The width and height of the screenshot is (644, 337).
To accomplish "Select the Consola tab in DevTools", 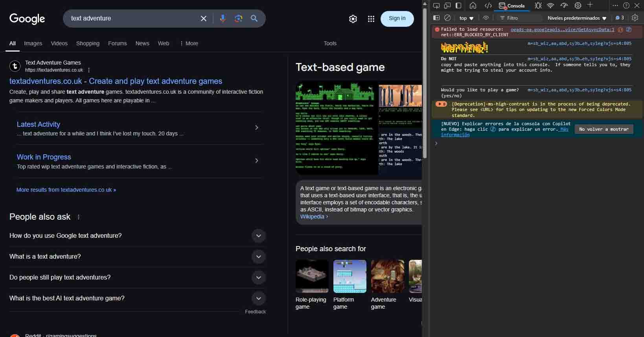I will tap(512, 6).
